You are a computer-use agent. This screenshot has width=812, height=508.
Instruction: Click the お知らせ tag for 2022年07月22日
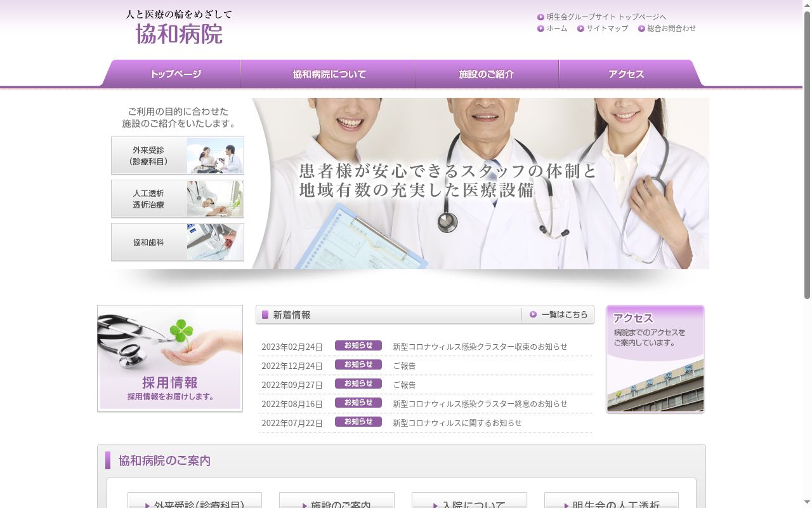[358, 422]
